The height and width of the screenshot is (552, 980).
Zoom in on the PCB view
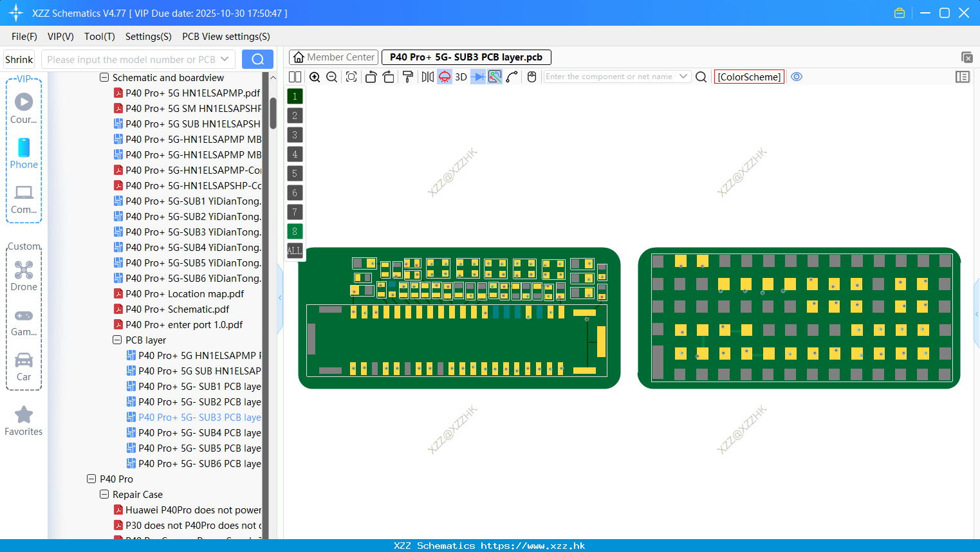click(315, 77)
